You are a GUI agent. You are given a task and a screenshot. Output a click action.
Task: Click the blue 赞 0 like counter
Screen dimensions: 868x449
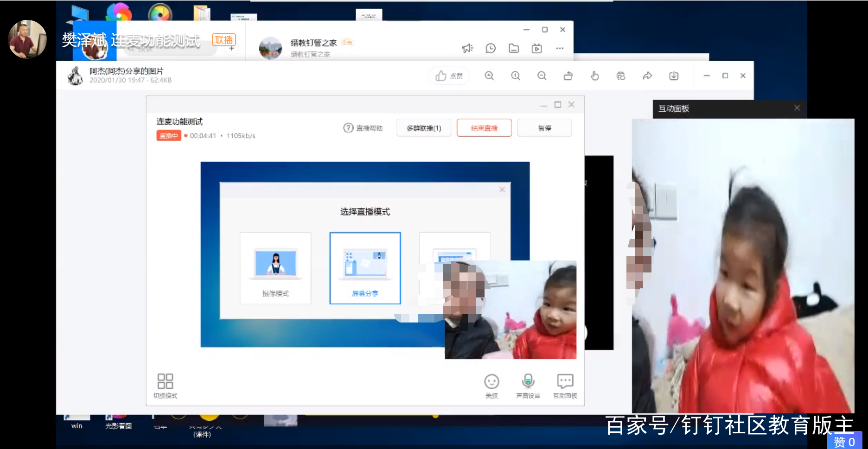844,441
